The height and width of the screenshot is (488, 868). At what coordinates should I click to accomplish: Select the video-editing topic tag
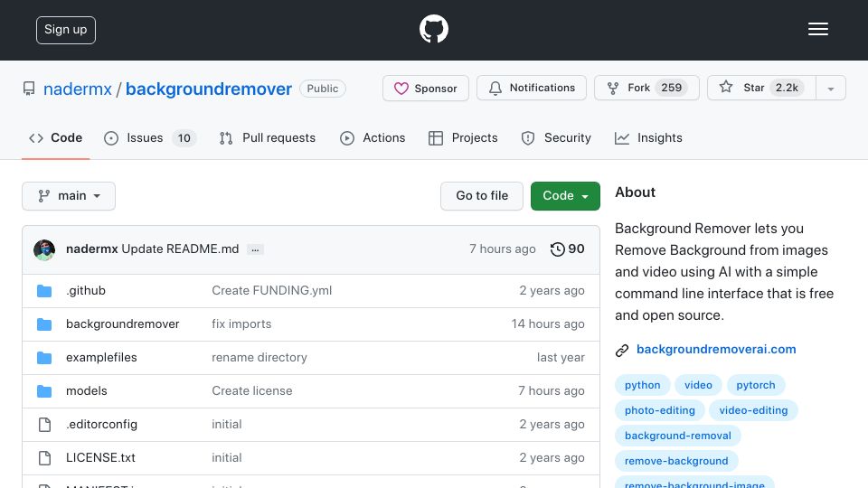(753, 410)
